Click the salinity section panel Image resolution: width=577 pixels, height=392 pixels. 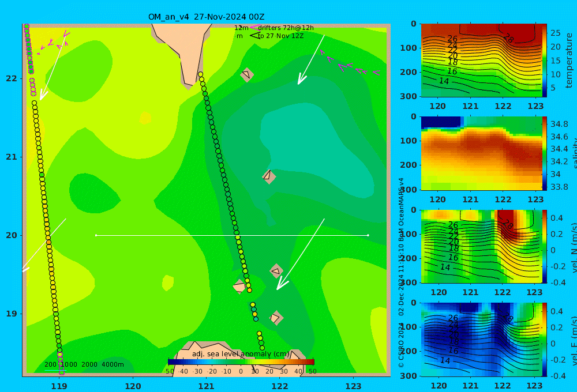[481, 153]
